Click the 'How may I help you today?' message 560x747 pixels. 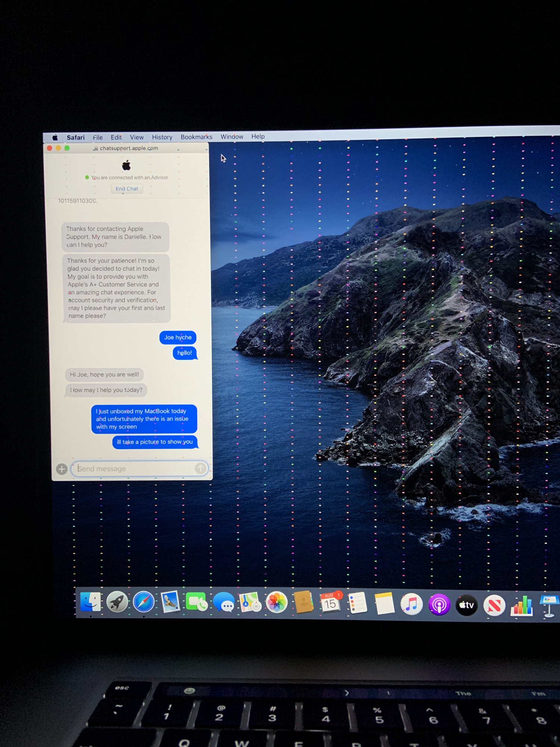tap(106, 390)
